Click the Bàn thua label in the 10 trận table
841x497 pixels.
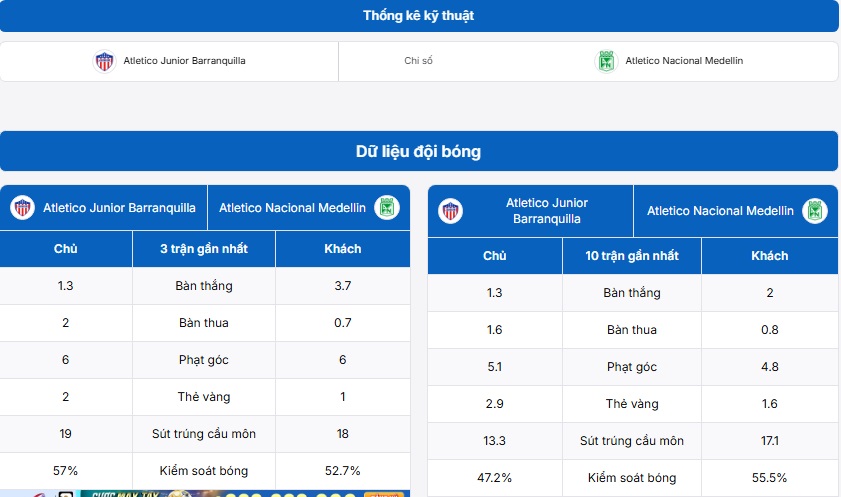[632, 330]
